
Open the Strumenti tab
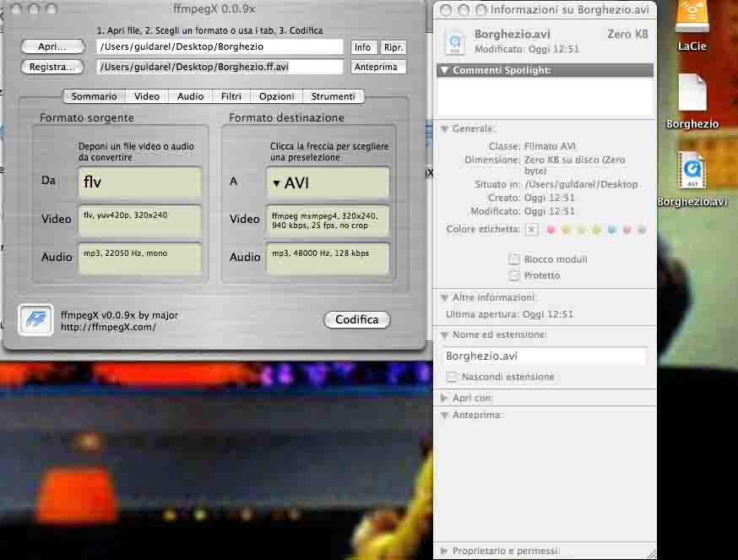[334, 96]
